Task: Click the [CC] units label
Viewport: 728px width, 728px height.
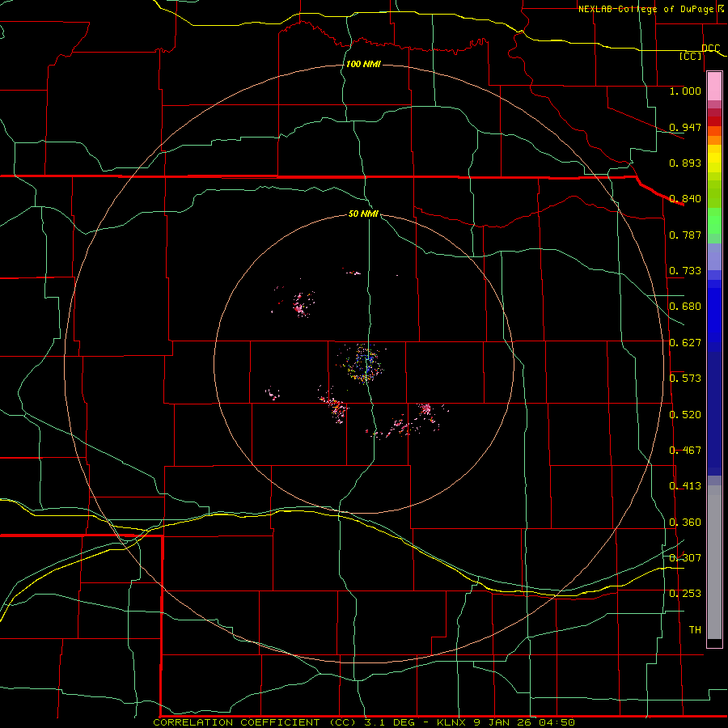Action: (690, 56)
